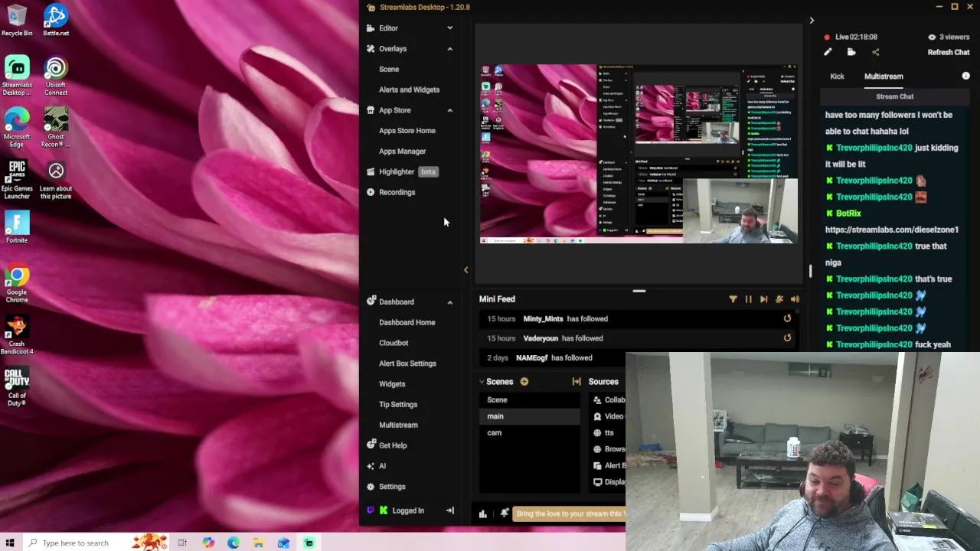Screen dimensions: 980x551
Task: Open the Editor section icon
Action: pyautogui.click(x=371, y=28)
